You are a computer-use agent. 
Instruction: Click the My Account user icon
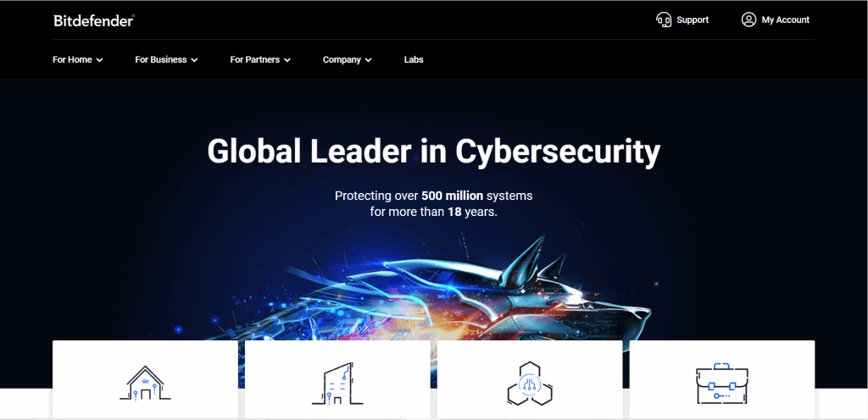click(x=748, y=19)
